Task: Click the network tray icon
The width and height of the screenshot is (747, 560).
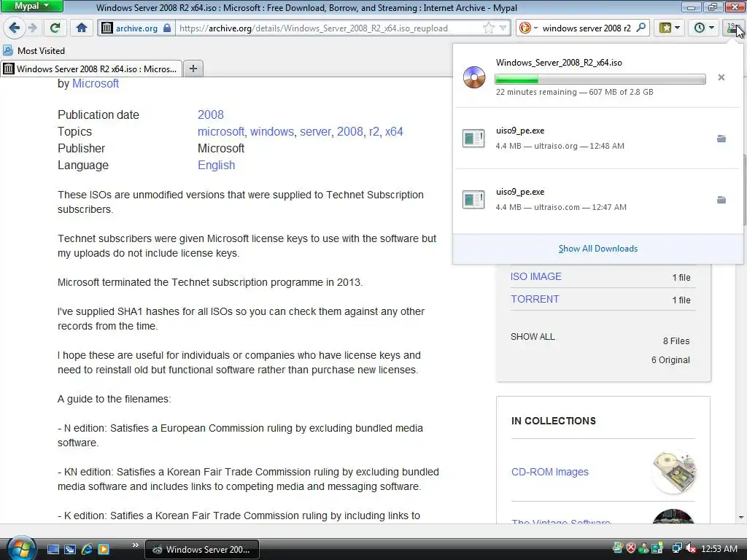Action: [x=676, y=548]
